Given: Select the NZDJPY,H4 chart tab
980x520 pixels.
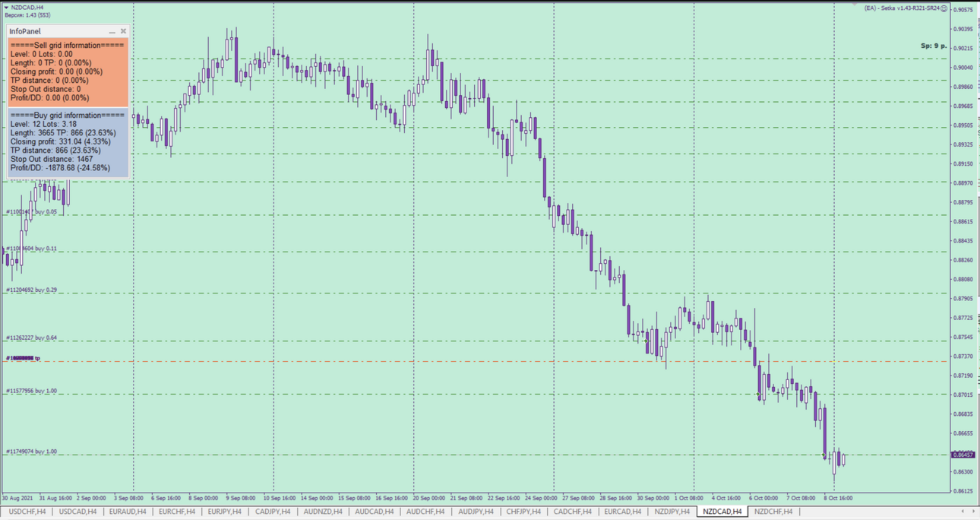Looking at the screenshot, I should (672, 512).
